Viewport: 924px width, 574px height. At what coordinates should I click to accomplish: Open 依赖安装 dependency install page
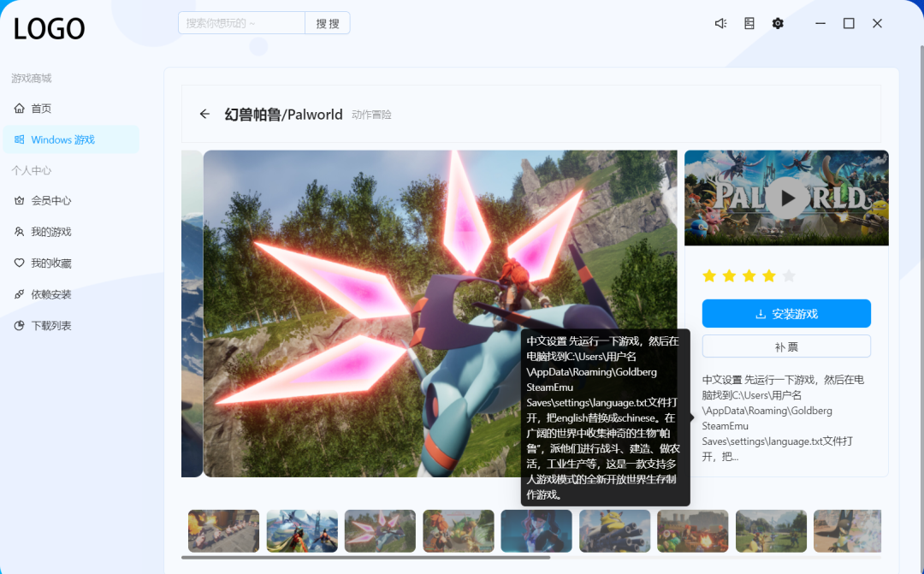[71, 294]
